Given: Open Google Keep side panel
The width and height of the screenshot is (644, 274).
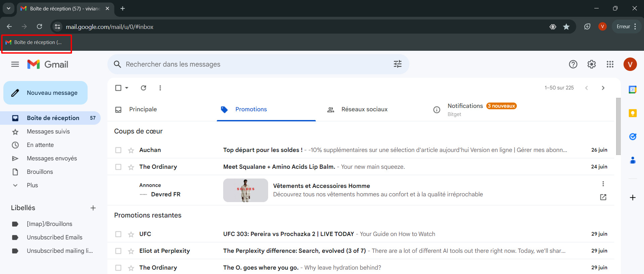Looking at the screenshot, I should [x=633, y=113].
